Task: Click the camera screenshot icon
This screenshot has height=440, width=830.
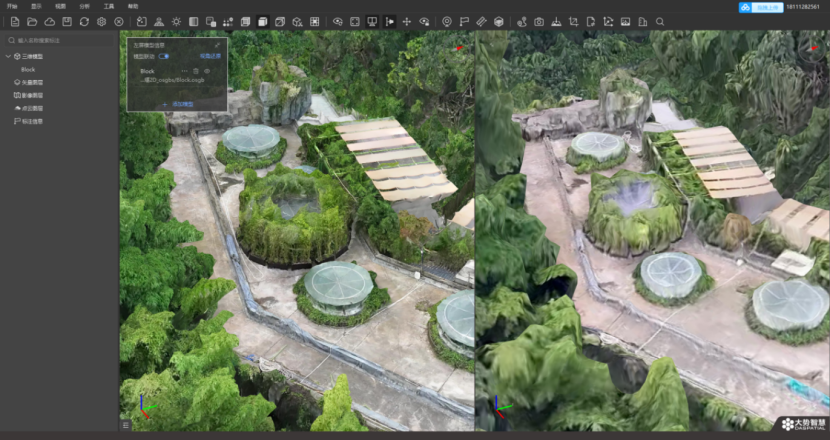Action: click(539, 21)
